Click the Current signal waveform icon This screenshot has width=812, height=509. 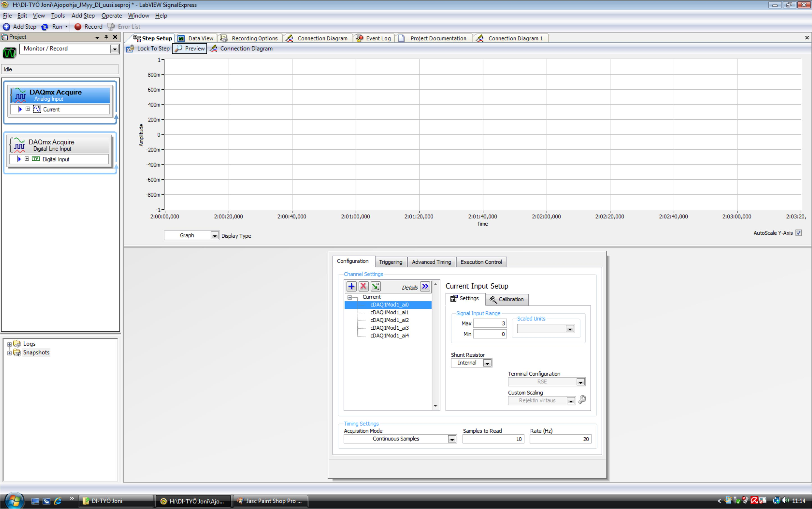coord(37,109)
